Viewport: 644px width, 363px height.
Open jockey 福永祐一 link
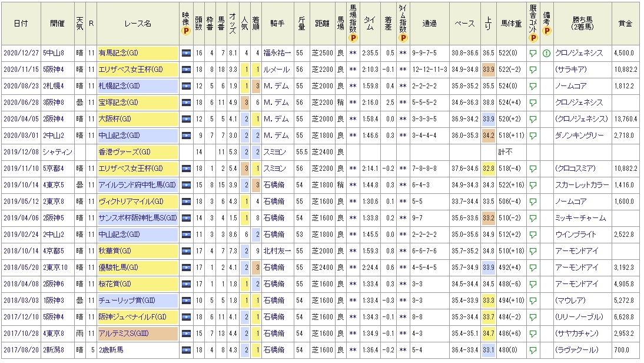pyautogui.click(x=277, y=53)
